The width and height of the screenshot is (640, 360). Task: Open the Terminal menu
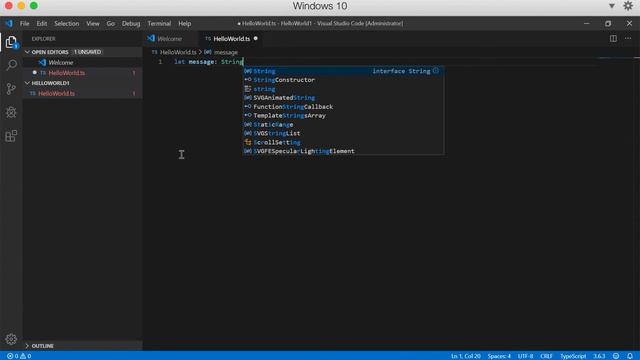click(x=159, y=23)
